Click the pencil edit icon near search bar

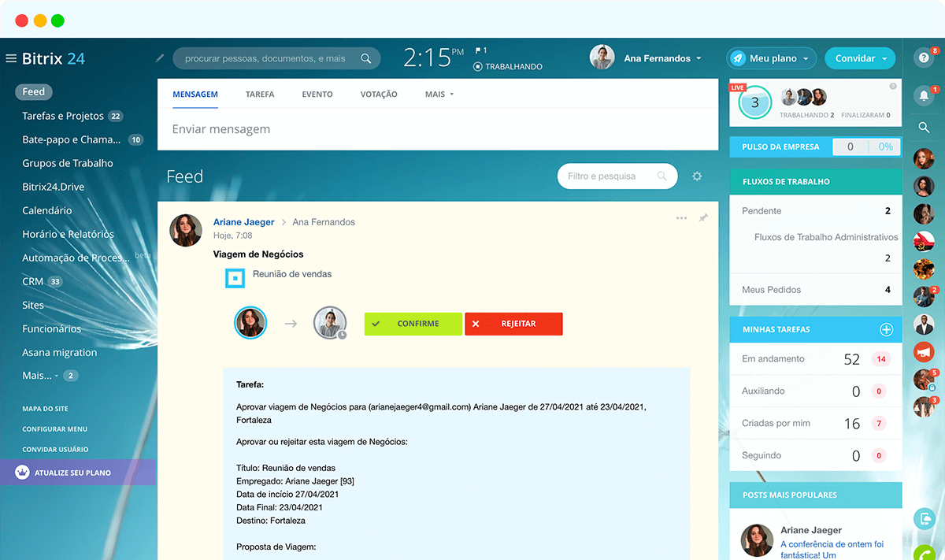[x=160, y=58]
